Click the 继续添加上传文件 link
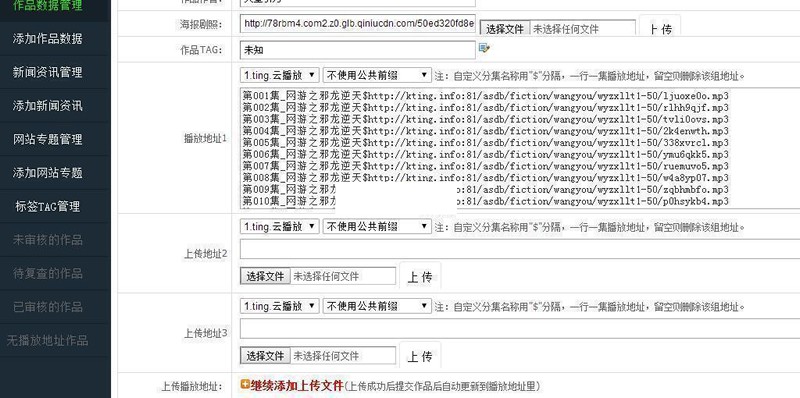The image size is (800, 398). [x=296, y=385]
